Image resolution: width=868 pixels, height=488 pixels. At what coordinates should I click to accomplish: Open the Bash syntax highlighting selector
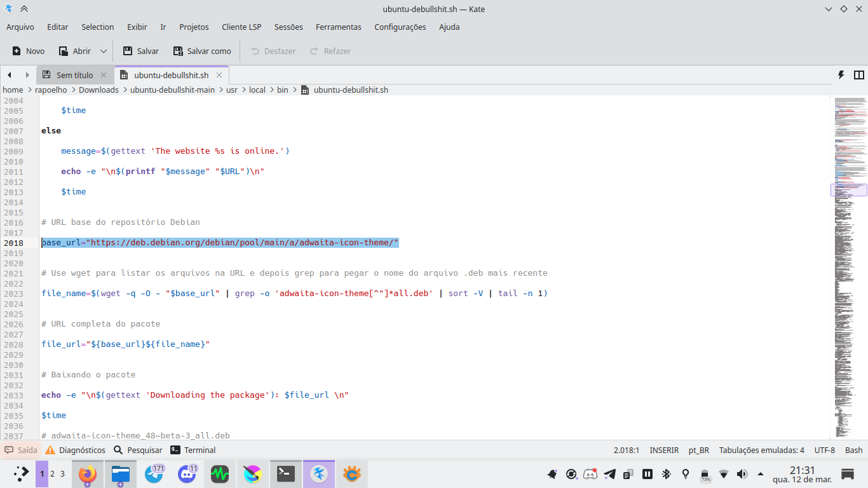pos(854,450)
